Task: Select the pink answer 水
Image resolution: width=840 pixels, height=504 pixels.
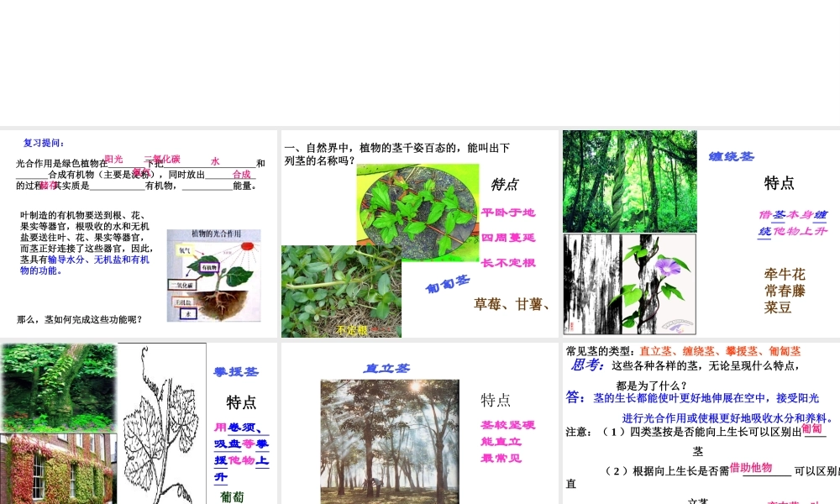Action: [x=215, y=161]
